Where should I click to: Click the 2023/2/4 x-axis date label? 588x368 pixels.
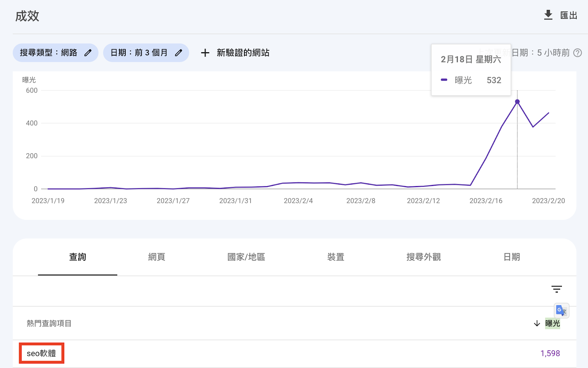(x=298, y=201)
